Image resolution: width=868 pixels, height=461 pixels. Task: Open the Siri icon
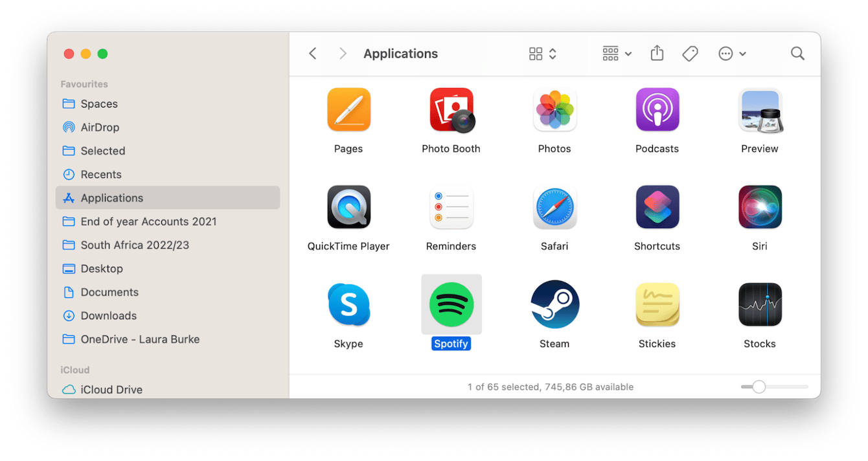[x=759, y=207]
